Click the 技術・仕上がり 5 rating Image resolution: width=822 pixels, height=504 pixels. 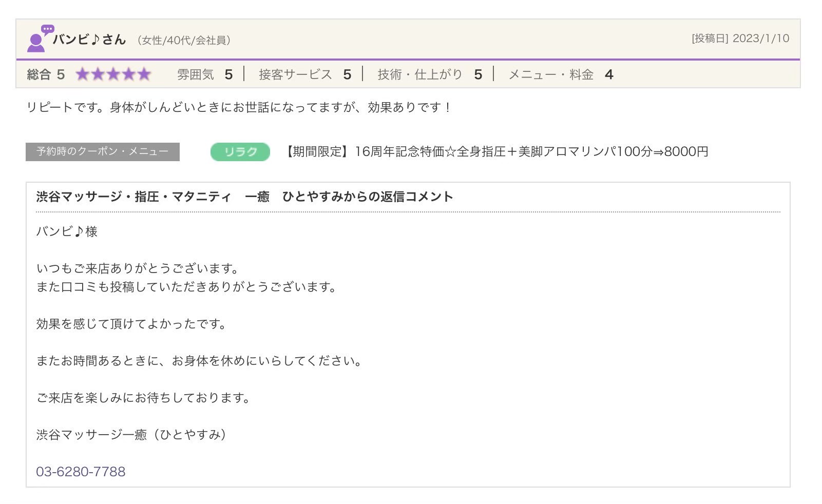coord(430,75)
